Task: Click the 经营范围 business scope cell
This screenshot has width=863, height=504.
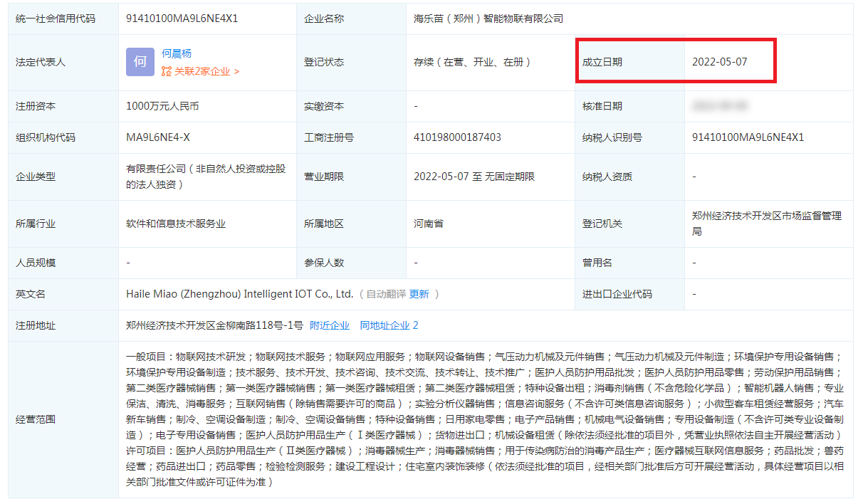Action: pos(484,419)
